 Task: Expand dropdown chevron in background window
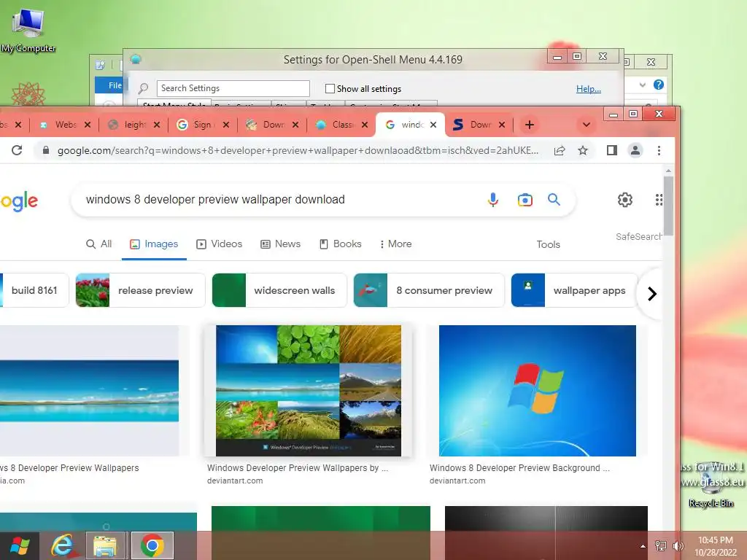pyautogui.click(x=642, y=85)
